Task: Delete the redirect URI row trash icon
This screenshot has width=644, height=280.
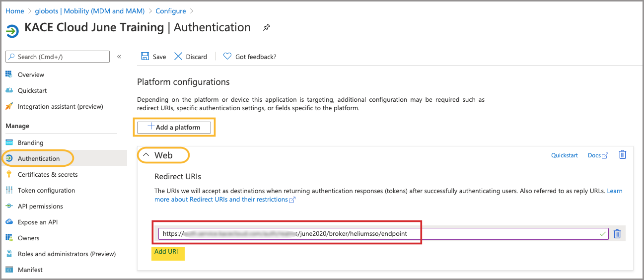Action: click(617, 234)
